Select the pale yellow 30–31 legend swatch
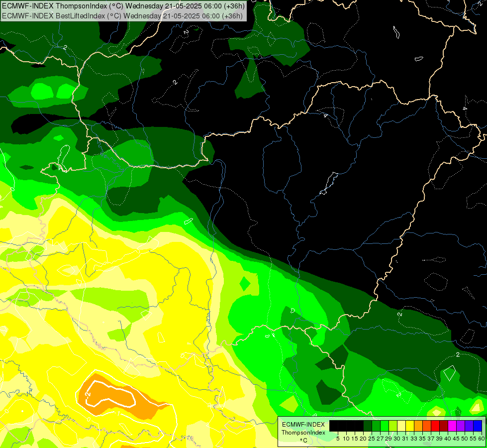The width and height of the screenshot is (487, 448). [401, 426]
